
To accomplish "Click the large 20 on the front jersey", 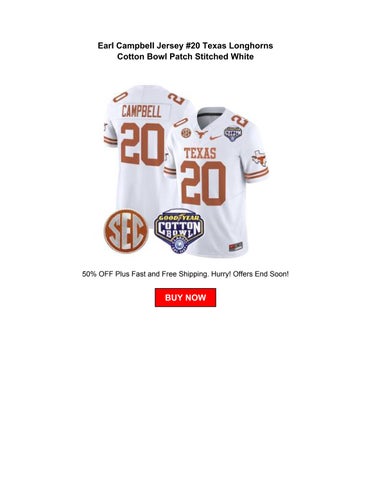I will pyautogui.click(x=204, y=183).
